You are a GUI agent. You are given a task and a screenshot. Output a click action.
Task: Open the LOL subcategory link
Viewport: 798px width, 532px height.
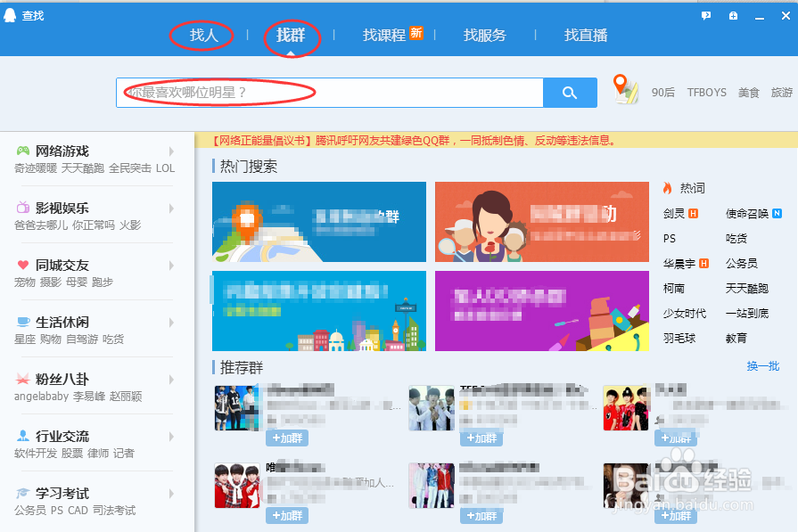pos(165,168)
